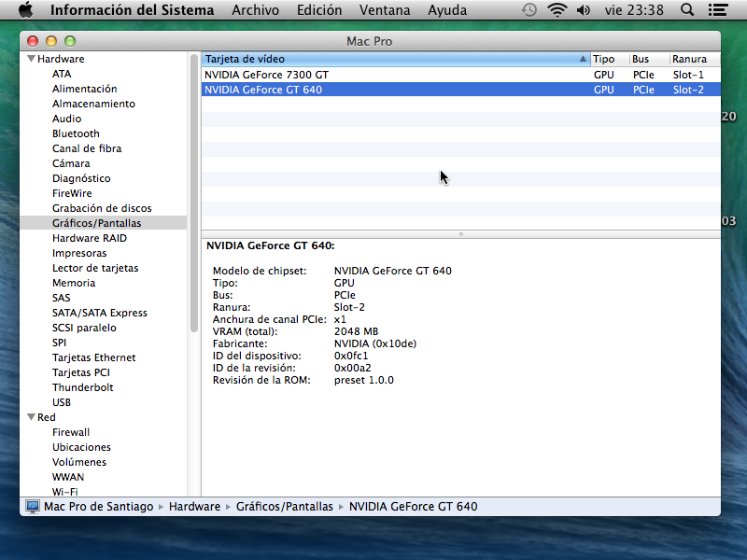Collapse the Red section
747x560 pixels.
pyautogui.click(x=31, y=417)
